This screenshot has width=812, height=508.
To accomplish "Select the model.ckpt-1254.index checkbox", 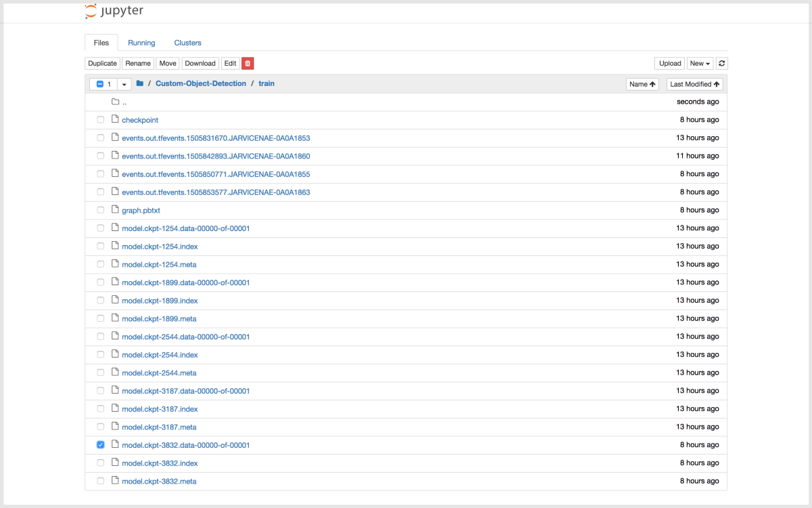I will coord(100,247).
